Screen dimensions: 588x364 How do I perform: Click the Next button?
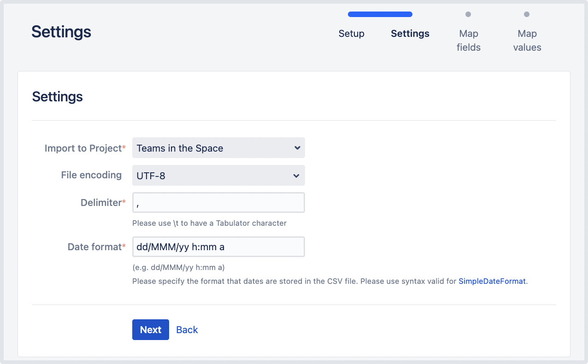click(x=150, y=329)
